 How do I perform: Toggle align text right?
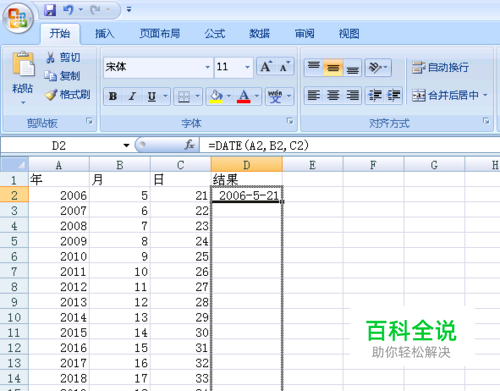352,95
